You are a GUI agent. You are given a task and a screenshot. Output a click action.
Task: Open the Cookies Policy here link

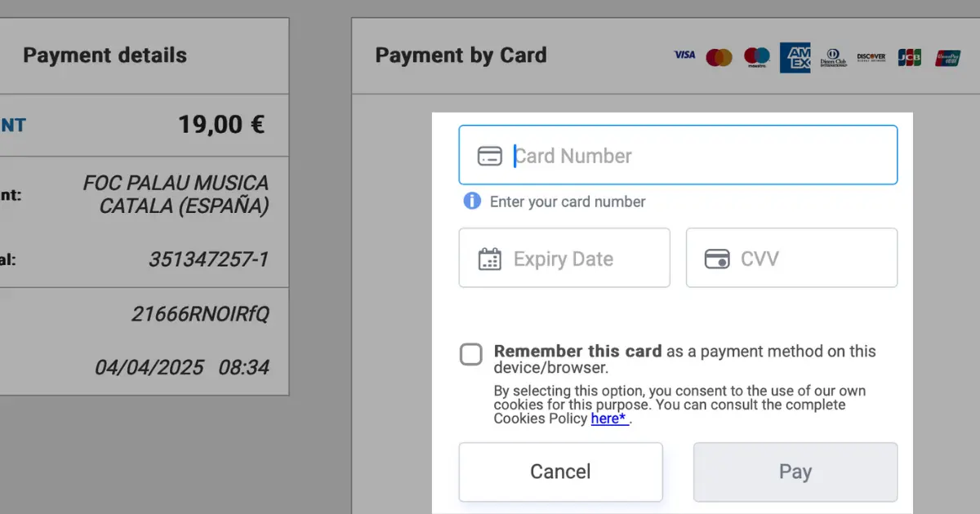(609, 419)
